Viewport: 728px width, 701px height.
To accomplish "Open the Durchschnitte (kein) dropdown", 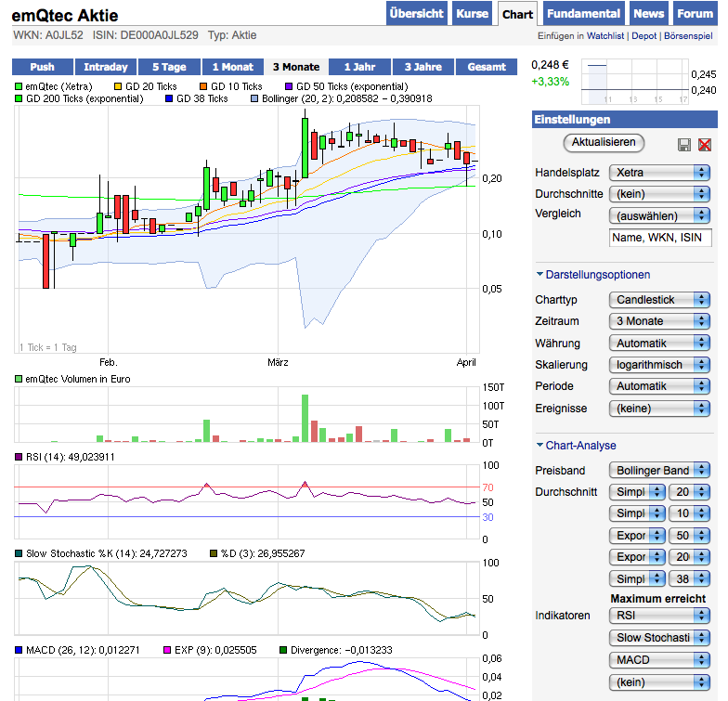I will 659,193.
